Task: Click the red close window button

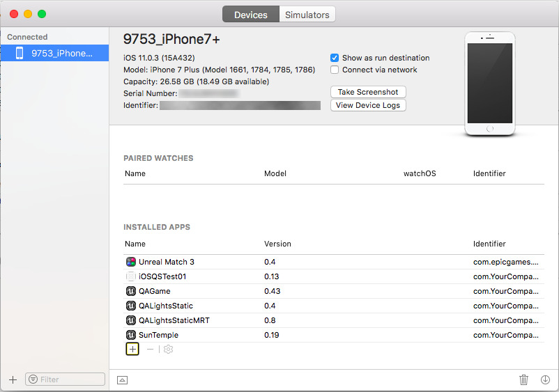Action: pos(14,14)
